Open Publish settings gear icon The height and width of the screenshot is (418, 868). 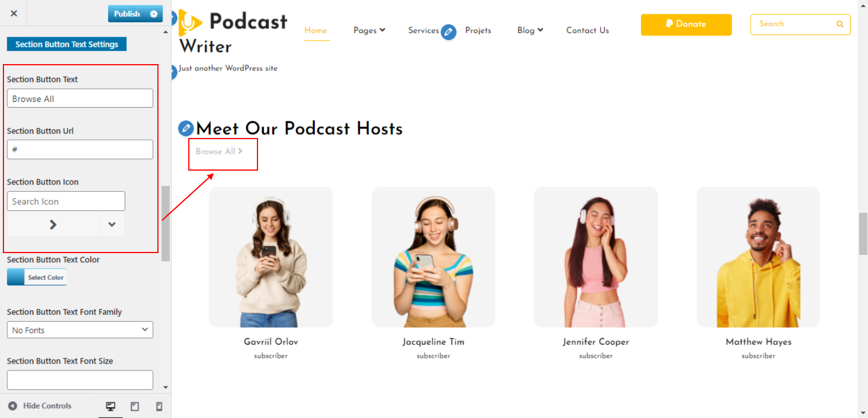pyautogui.click(x=153, y=14)
